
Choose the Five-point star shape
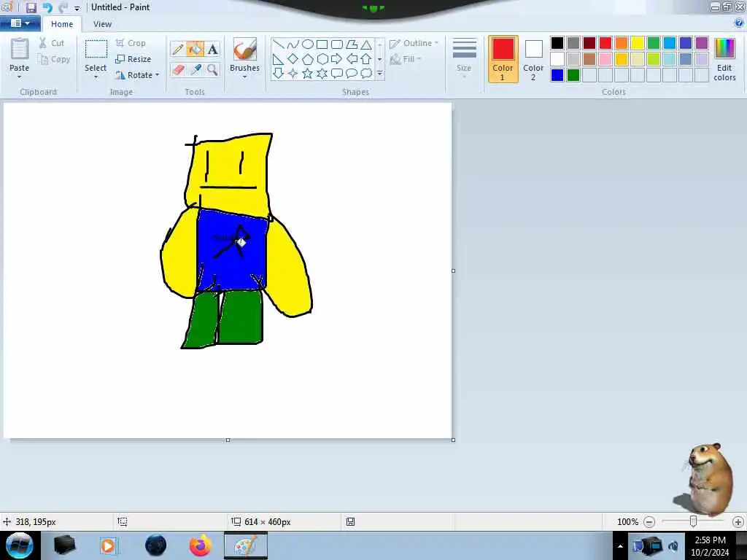(308, 74)
